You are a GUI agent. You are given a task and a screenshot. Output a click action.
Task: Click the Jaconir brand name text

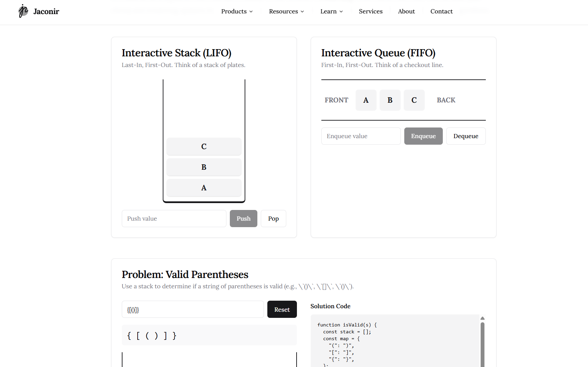(x=46, y=11)
